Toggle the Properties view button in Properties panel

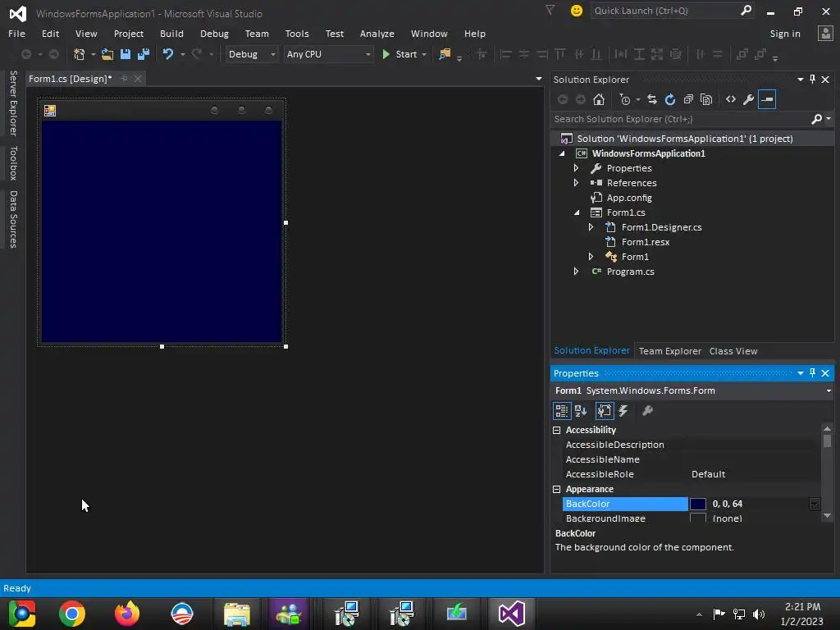pos(605,411)
